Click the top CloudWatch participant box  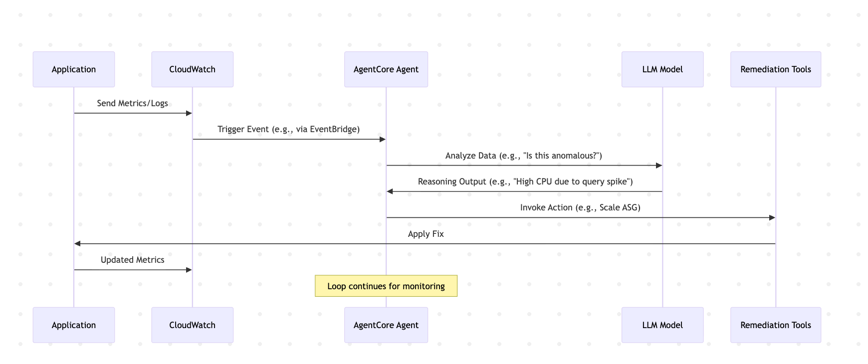click(193, 69)
